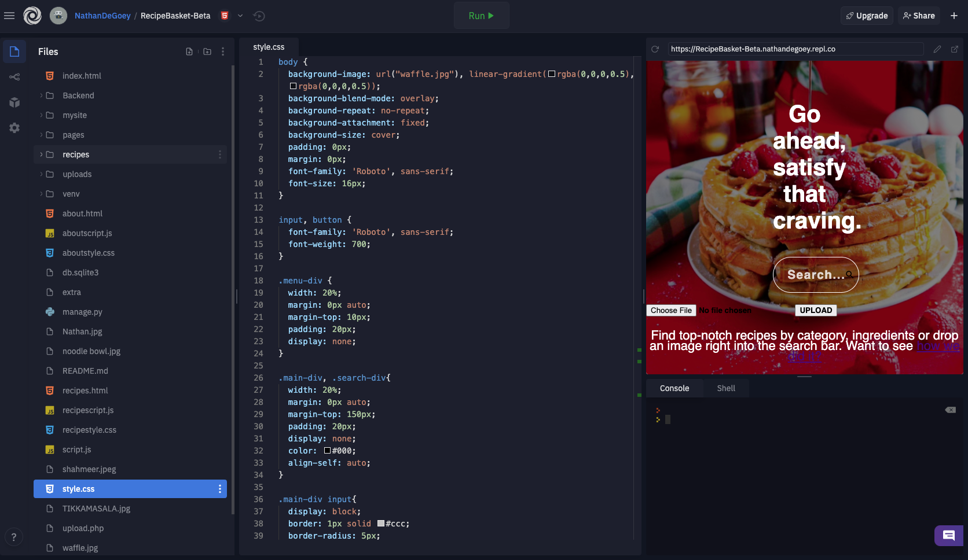This screenshot has height=560, width=968.
Task: Click the plus icon in top bar
Action: 954,16
